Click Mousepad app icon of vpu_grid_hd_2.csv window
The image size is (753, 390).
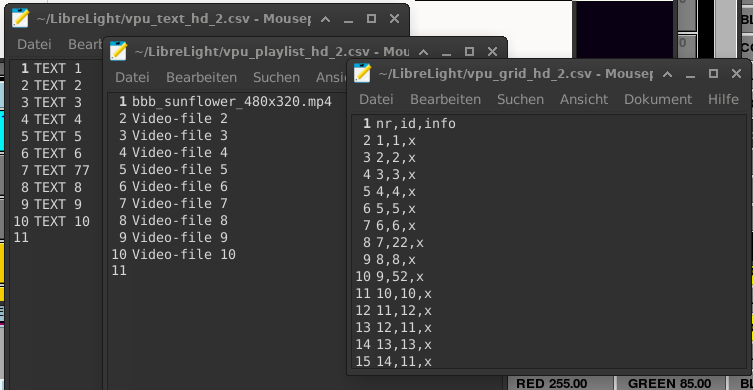(362, 73)
